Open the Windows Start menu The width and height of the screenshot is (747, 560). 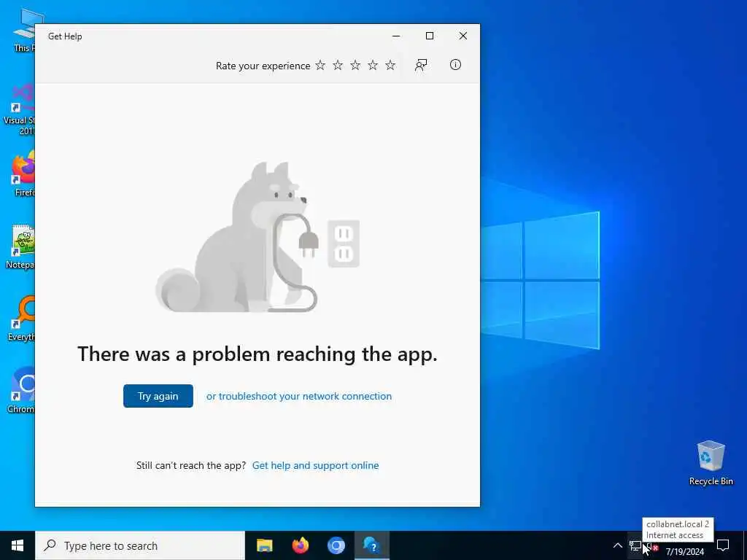[18, 545]
